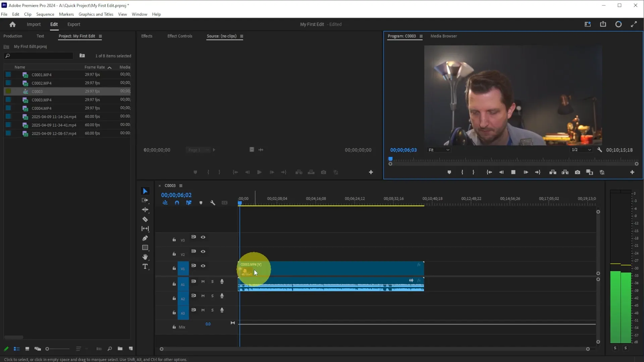Go to the Export workspace
Viewport: 644px width, 362px height.
[x=73, y=24]
